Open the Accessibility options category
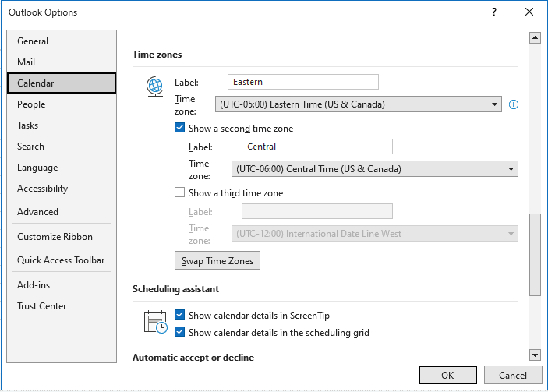 pyautogui.click(x=62, y=189)
